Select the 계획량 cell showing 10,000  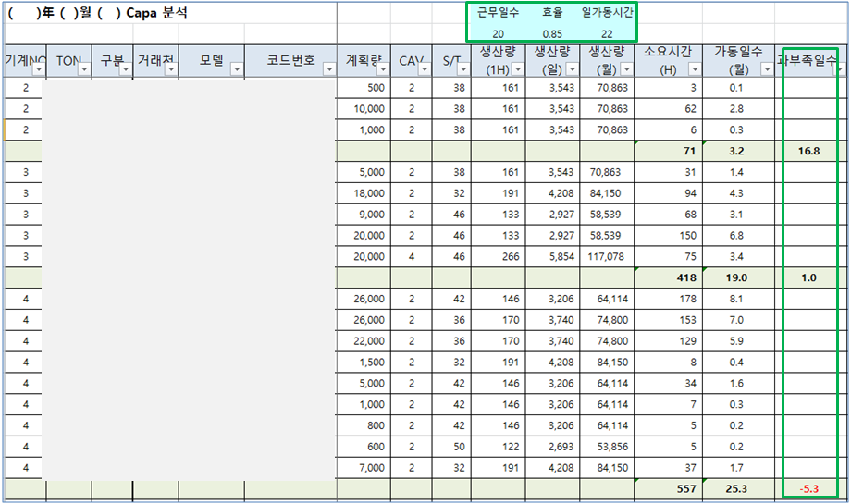[x=364, y=109]
